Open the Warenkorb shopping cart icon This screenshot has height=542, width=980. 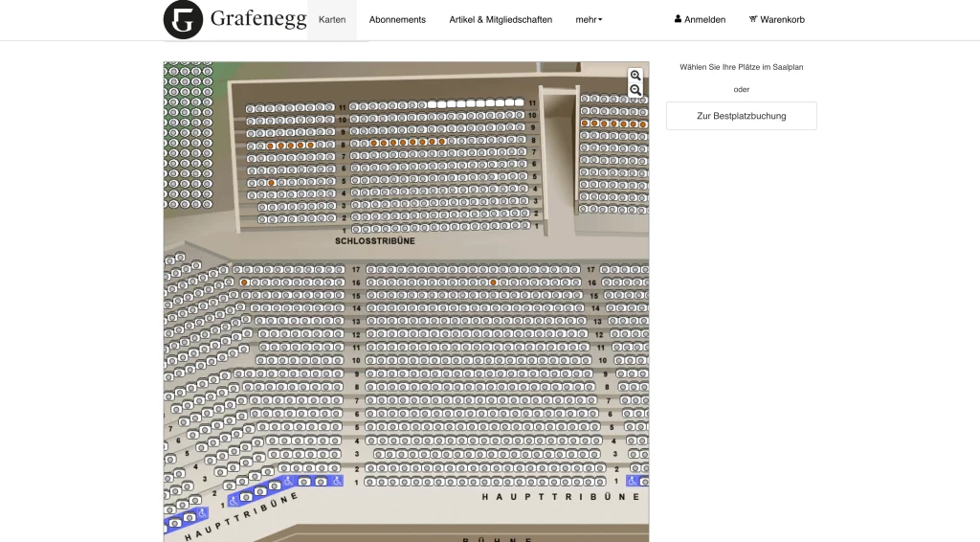[x=753, y=19]
